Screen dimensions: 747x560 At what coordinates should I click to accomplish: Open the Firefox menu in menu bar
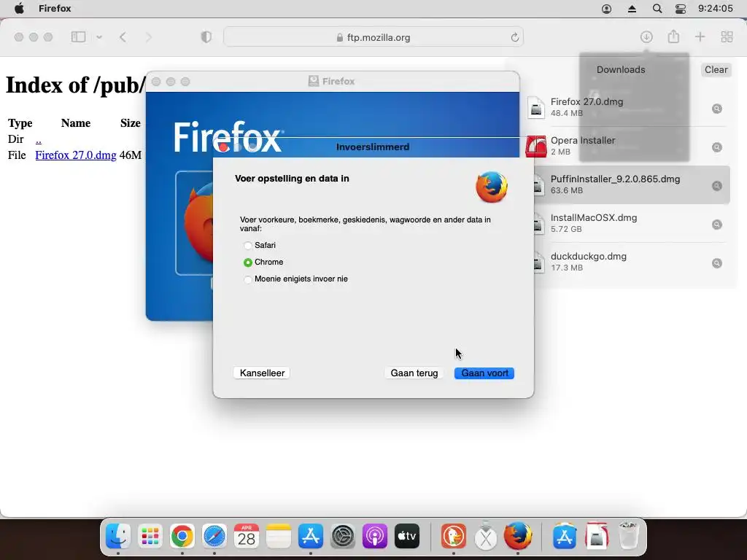point(55,9)
